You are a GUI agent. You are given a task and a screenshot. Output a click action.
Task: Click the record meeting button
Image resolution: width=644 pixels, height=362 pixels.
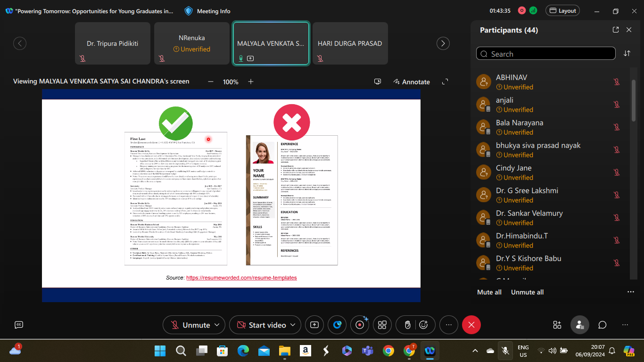point(360,325)
